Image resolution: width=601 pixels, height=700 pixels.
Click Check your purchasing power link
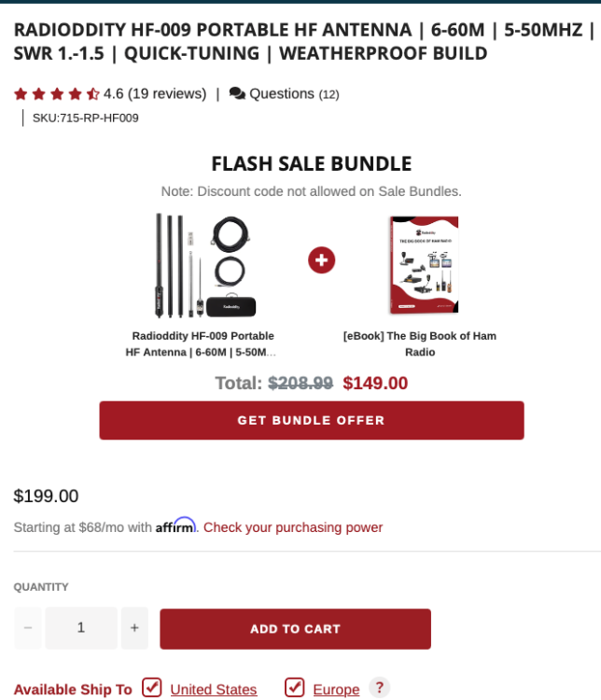tap(293, 527)
